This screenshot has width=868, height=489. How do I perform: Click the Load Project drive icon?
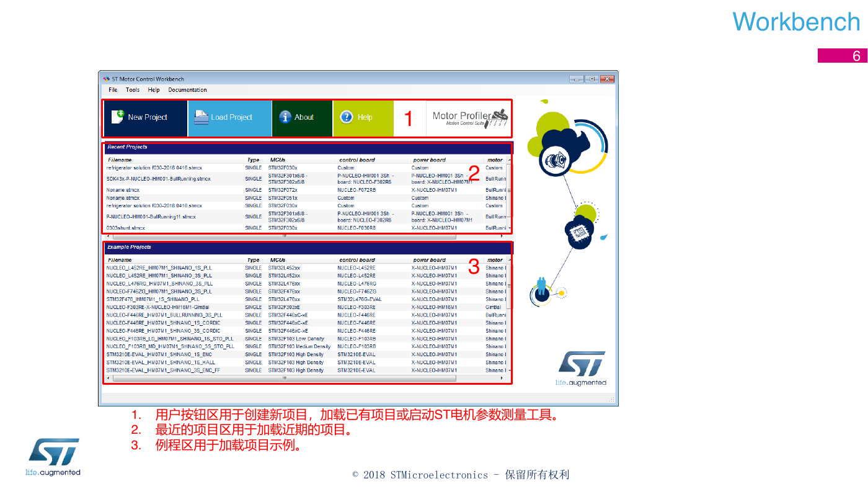pos(201,117)
